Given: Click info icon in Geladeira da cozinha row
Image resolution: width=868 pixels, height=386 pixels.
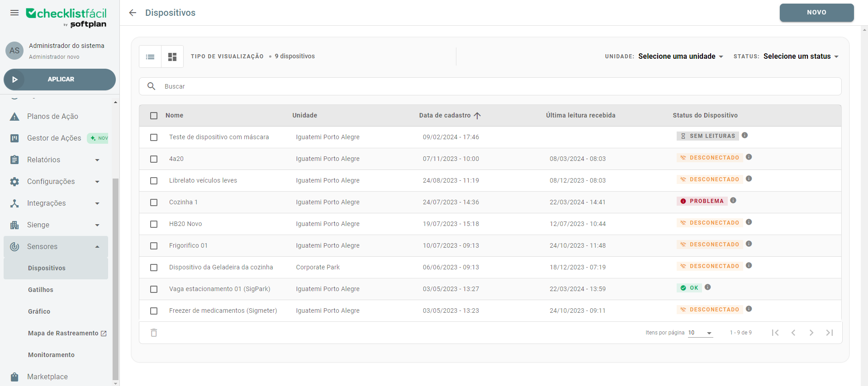Looking at the screenshot, I should pos(749,265).
